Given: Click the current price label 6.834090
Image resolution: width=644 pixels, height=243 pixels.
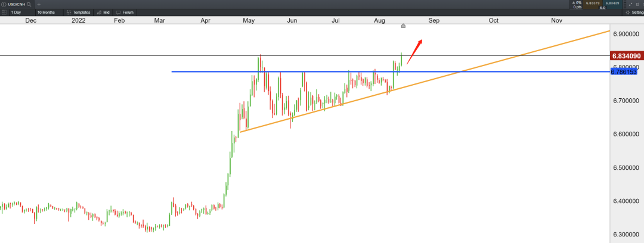Looking at the screenshot, I should click(x=626, y=56).
